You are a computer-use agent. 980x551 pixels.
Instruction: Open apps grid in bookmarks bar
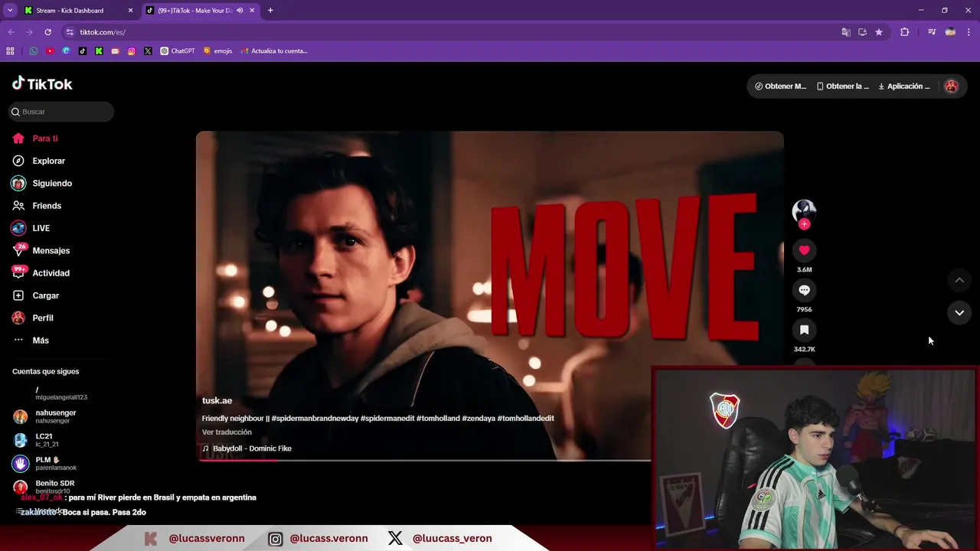(x=10, y=51)
